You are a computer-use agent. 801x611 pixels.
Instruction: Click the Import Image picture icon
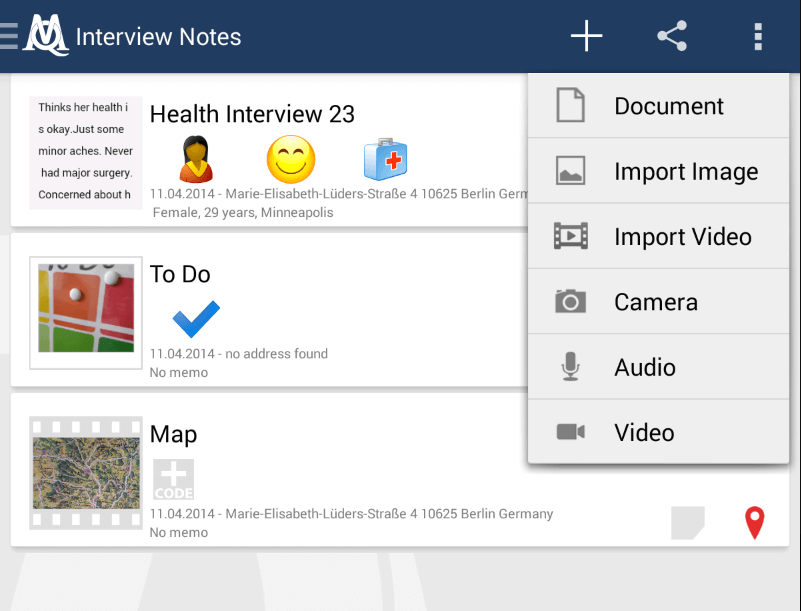pyautogui.click(x=570, y=171)
